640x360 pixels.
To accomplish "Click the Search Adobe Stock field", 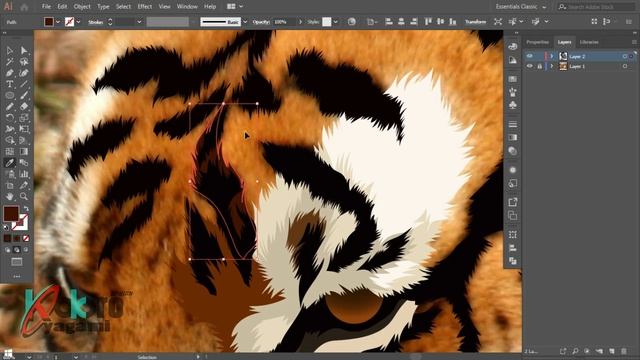I will (596, 7).
